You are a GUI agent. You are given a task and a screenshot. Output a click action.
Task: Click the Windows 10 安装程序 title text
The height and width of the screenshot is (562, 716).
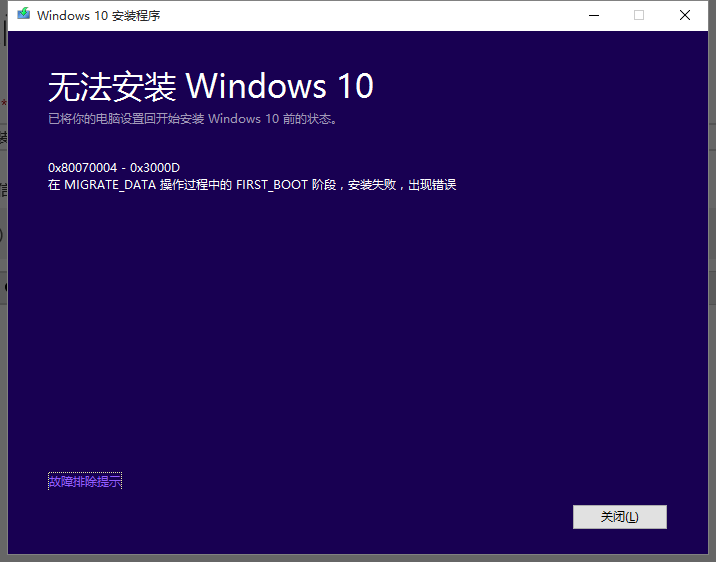point(99,16)
